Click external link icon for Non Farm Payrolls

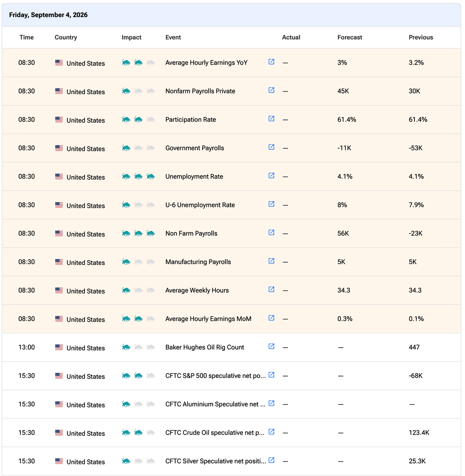click(x=271, y=233)
